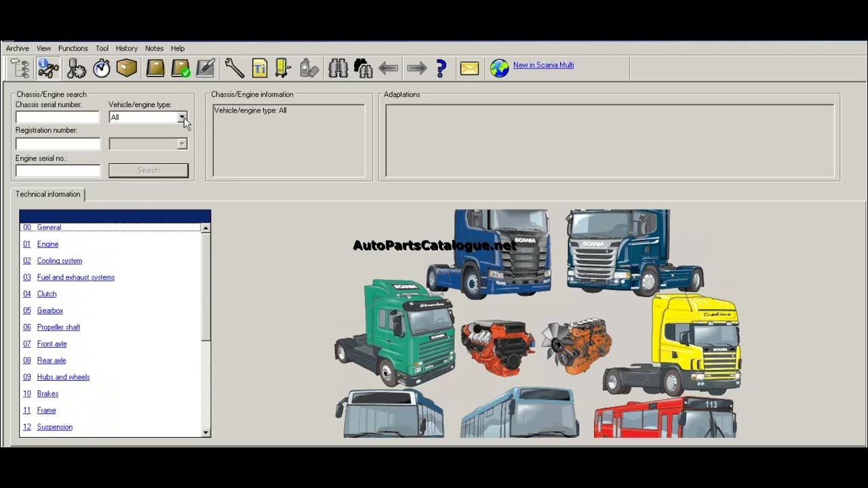Viewport: 868px width, 488px height.
Task: Expand the Vehicle/engine type dropdown
Action: click(182, 117)
